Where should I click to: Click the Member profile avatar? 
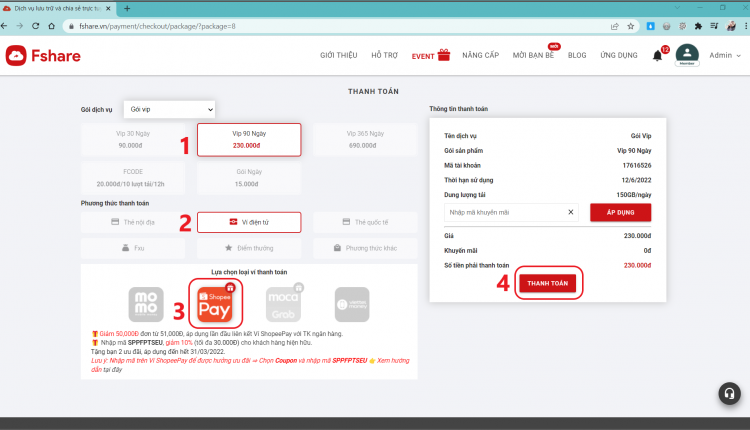pos(687,55)
